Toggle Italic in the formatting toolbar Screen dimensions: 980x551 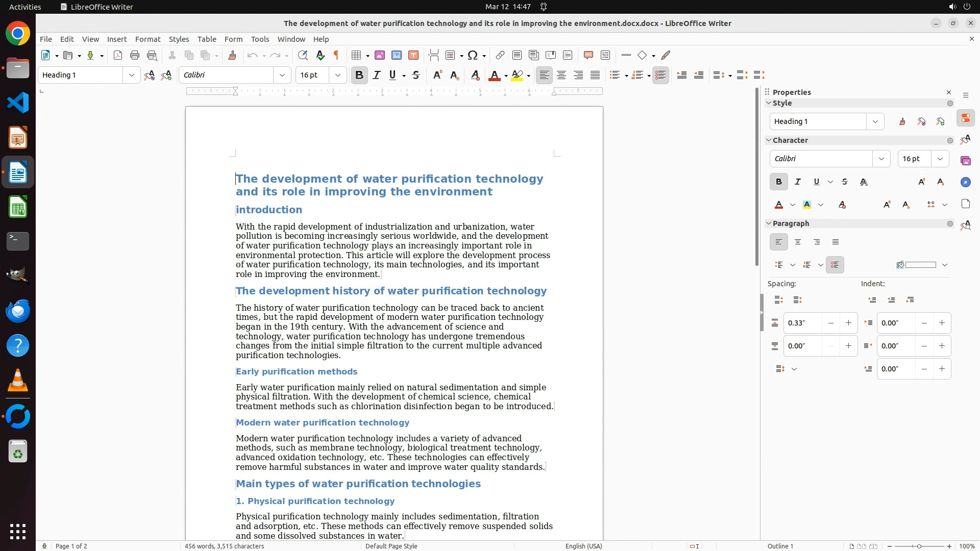pyautogui.click(x=377, y=76)
